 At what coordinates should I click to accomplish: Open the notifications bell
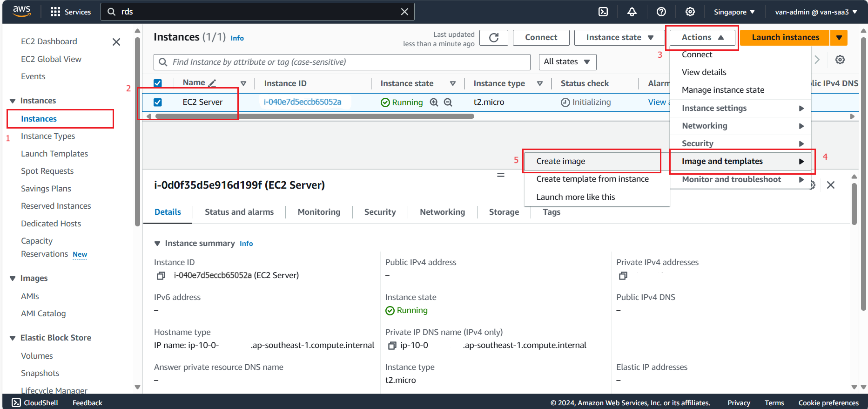pos(632,12)
